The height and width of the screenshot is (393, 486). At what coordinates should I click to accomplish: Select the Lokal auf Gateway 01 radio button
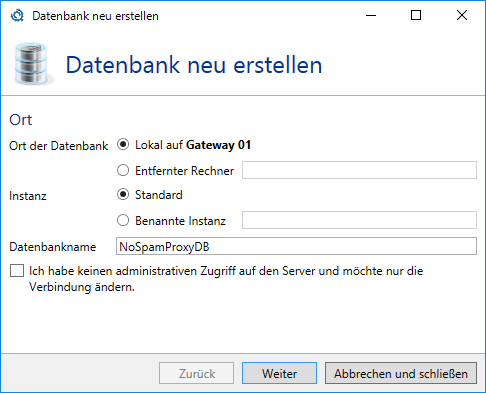tap(123, 145)
